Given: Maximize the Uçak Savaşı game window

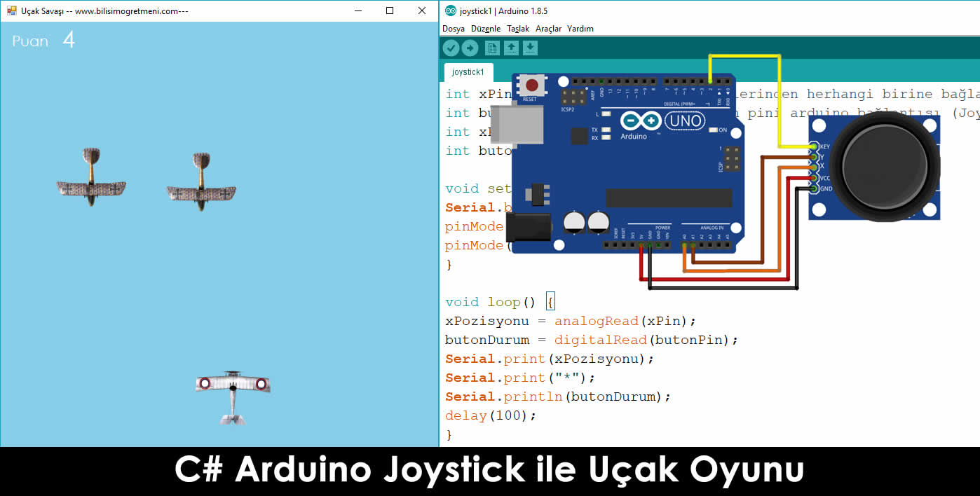Looking at the screenshot, I should point(390,11).
